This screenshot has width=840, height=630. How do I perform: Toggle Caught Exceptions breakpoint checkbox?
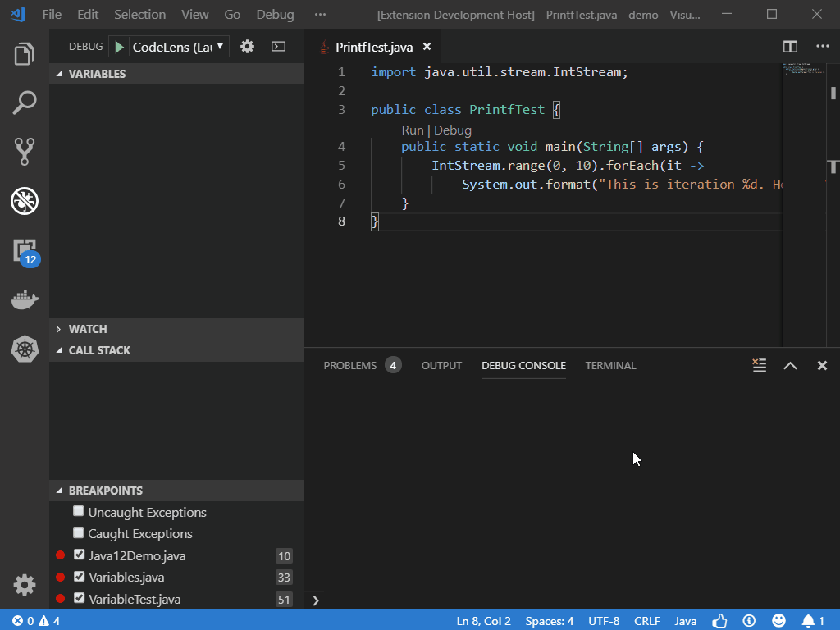point(78,532)
